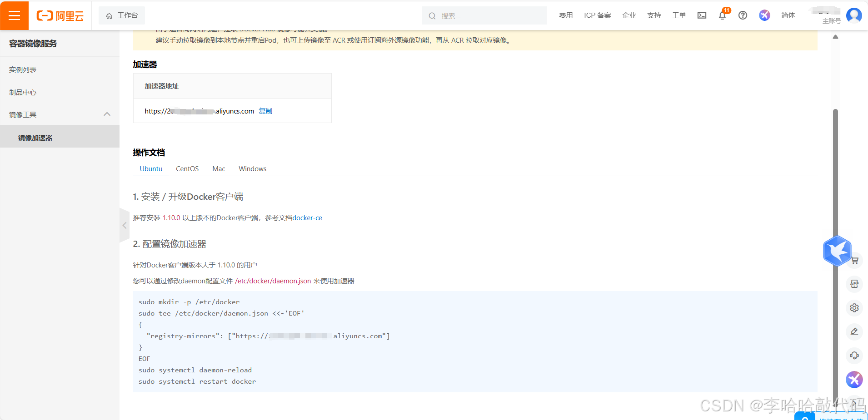Switch to the Ubuntu tab

click(x=151, y=169)
